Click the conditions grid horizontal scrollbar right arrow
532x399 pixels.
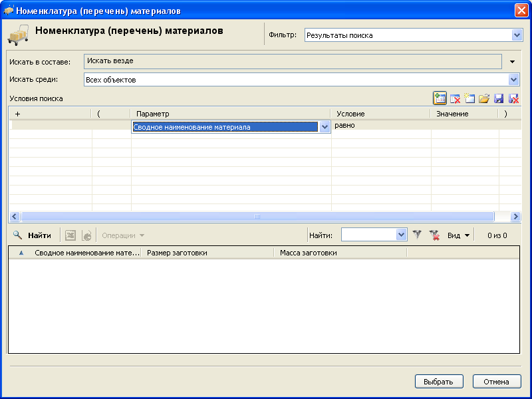[515, 216]
